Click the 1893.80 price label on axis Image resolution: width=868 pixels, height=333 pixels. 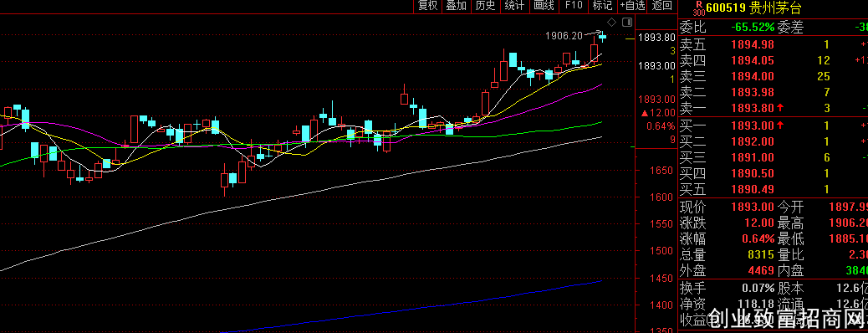[656, 38]
